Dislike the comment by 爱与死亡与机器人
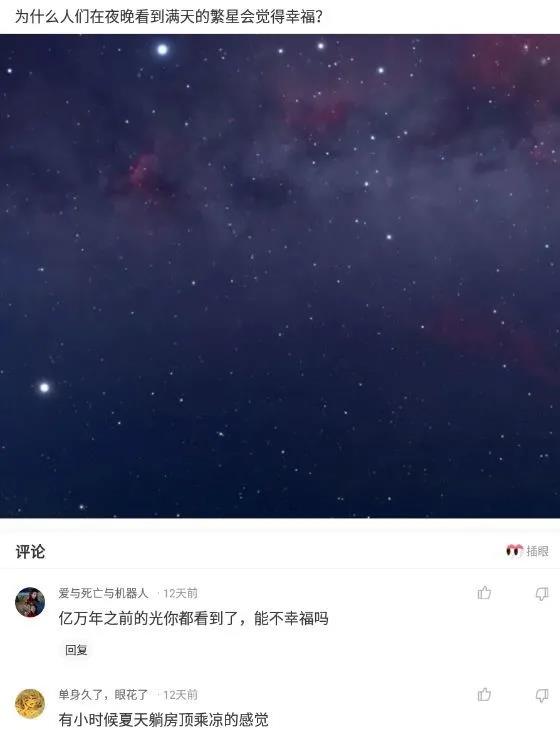The width and height of the screenshot is (560, 730). [x=541, y=594]
